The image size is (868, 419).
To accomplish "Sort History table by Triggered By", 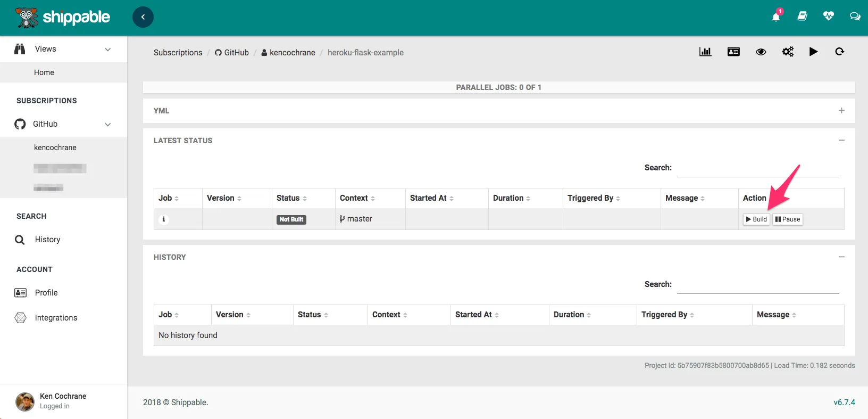I will pyautogui.click(x=695, y=315).
